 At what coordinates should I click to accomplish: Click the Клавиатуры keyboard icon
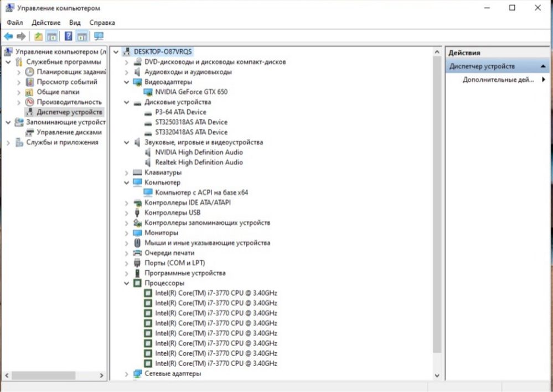click(x=137, y=173)
